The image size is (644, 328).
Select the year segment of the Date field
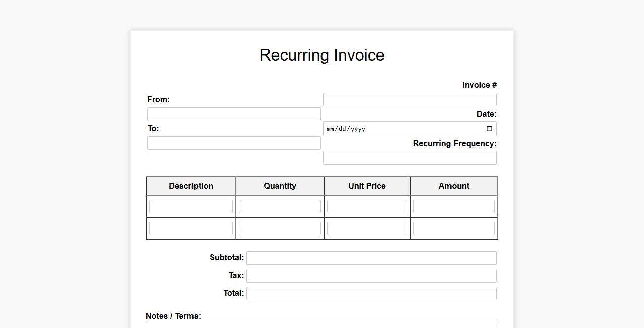[358, 129]
